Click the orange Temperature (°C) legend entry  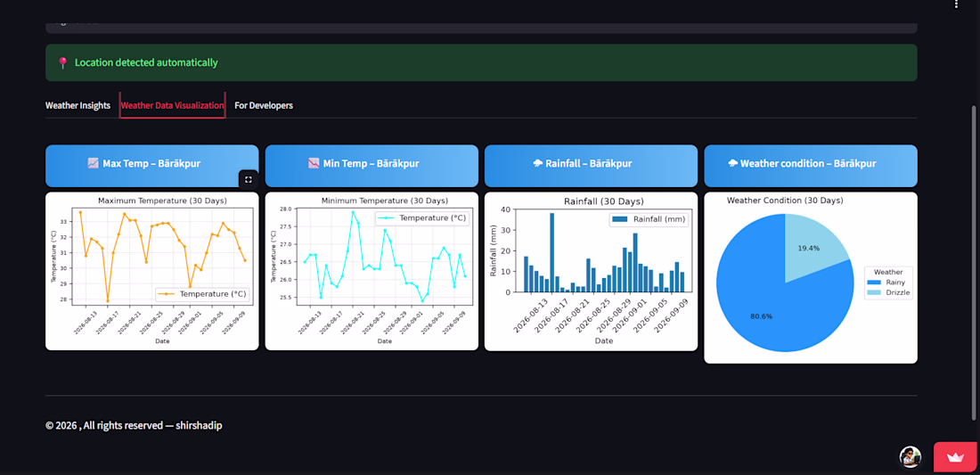pyautogui.click(x=202, y=293)
